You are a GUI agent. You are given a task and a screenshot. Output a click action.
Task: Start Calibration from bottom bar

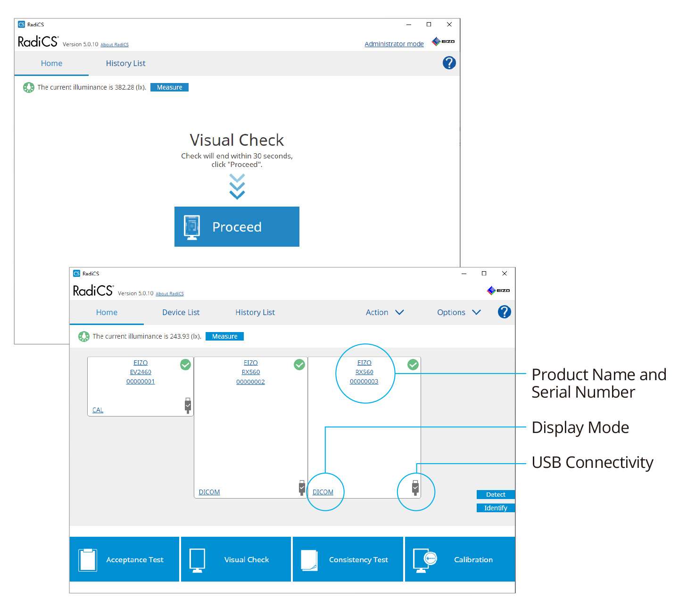(x=460, y=559)
